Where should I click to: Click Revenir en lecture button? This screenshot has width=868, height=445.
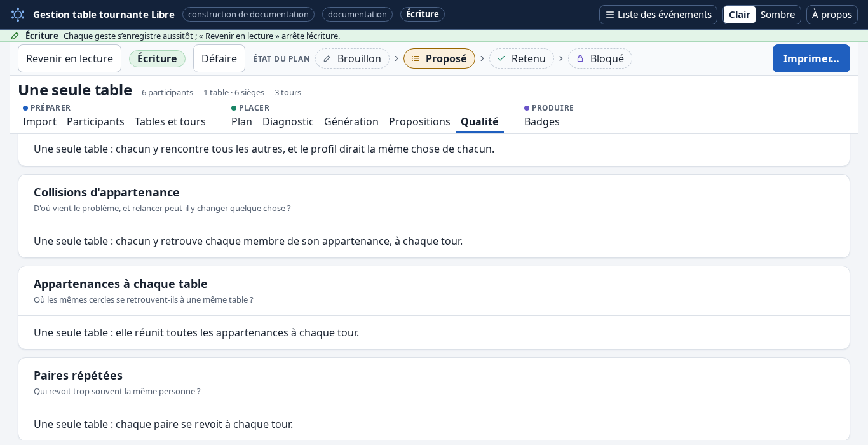69,58
